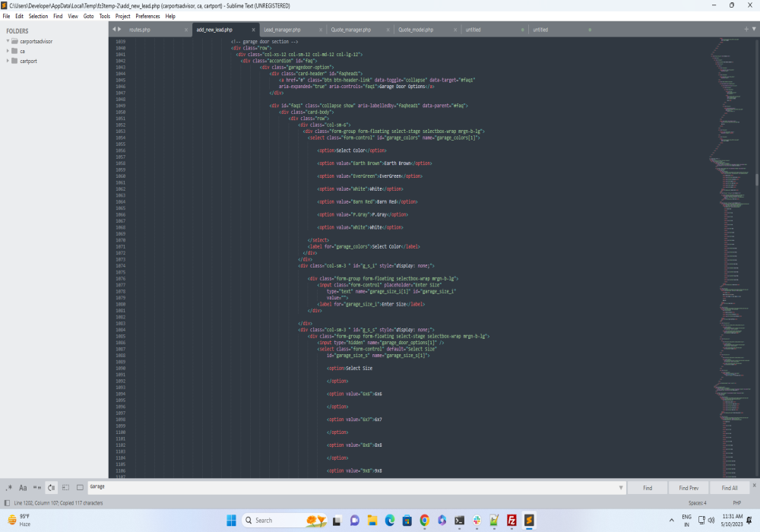Open the Project menu
The width and height of the screenshot is (760, 532).
pos(122,16)
